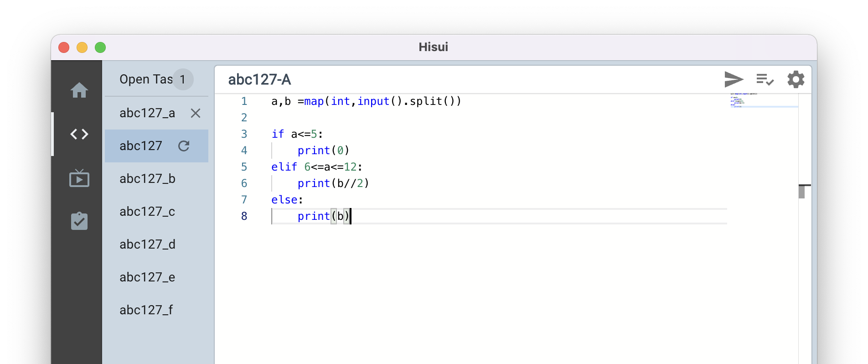Screen dimensions: 868x364
Task: Open the Home page from sidebar
Action: click(x=79, y=90)
